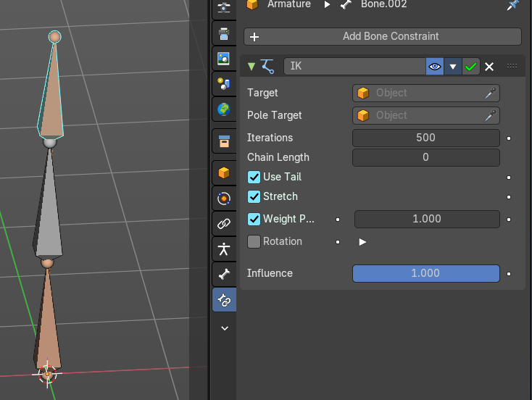532x400 pixels.
Task: Click Add Bone Constraint button
Action: [383, 36]
